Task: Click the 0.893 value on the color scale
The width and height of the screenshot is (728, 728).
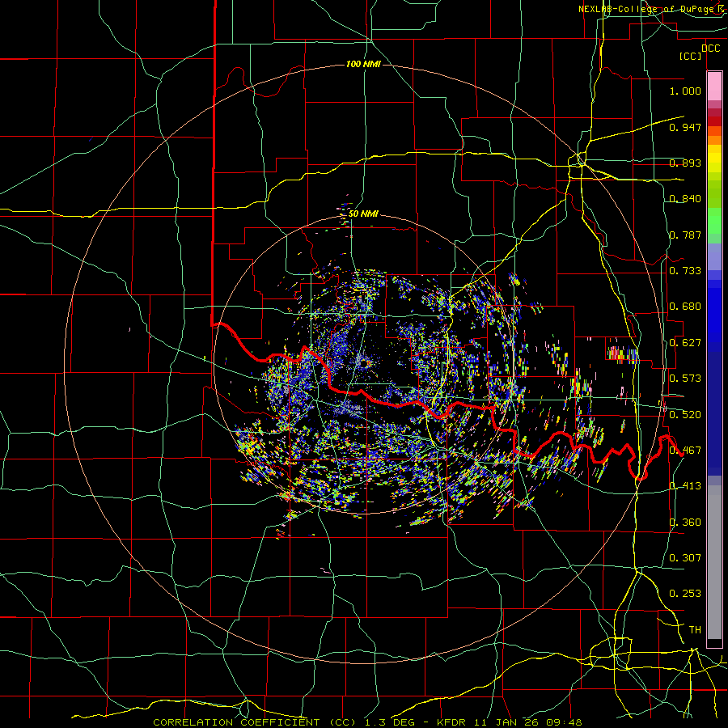Action: (x=685, y=163)
